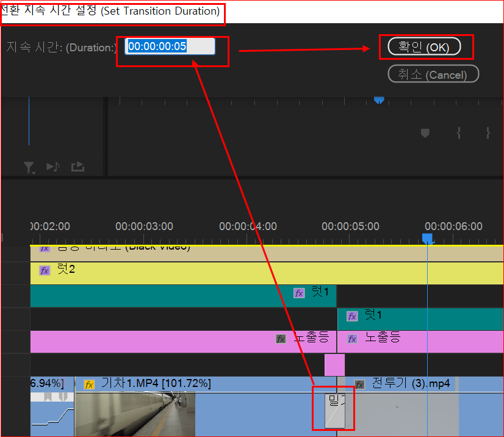Click the fx badge on 기차1.MP4 clip
Screen dimensions: 504x437
[89, 385]
